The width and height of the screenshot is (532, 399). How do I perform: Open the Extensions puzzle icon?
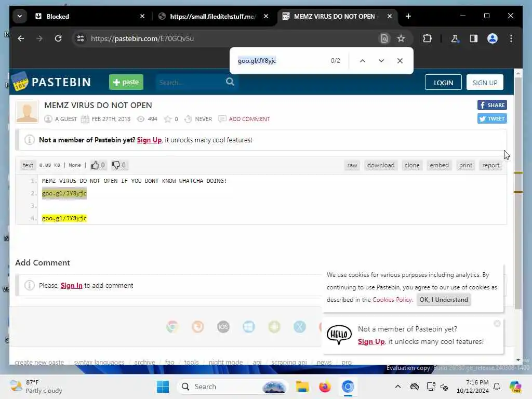pyautogui.click(x=427, y=38)
